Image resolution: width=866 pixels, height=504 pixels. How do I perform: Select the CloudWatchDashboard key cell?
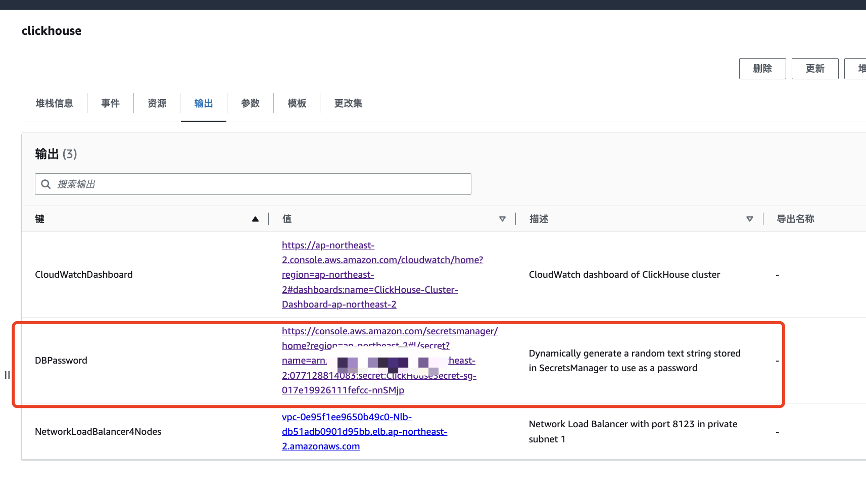[84, 275]
